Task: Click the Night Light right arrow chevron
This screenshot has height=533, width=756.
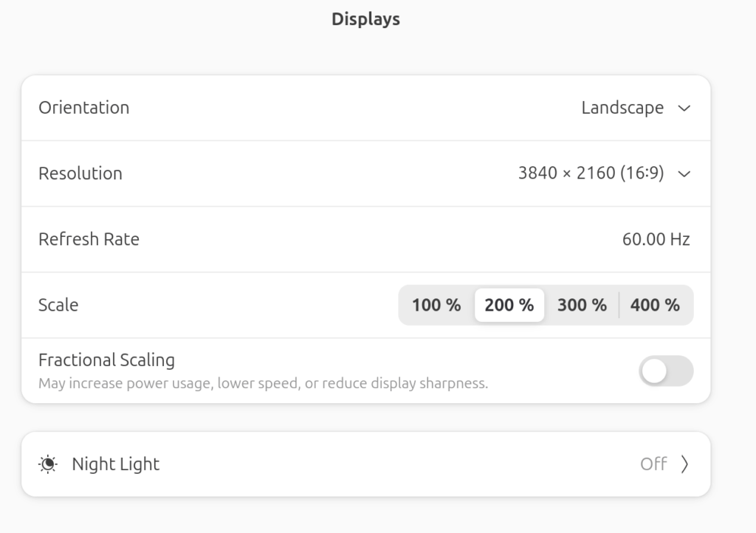Action: (684, 464)
